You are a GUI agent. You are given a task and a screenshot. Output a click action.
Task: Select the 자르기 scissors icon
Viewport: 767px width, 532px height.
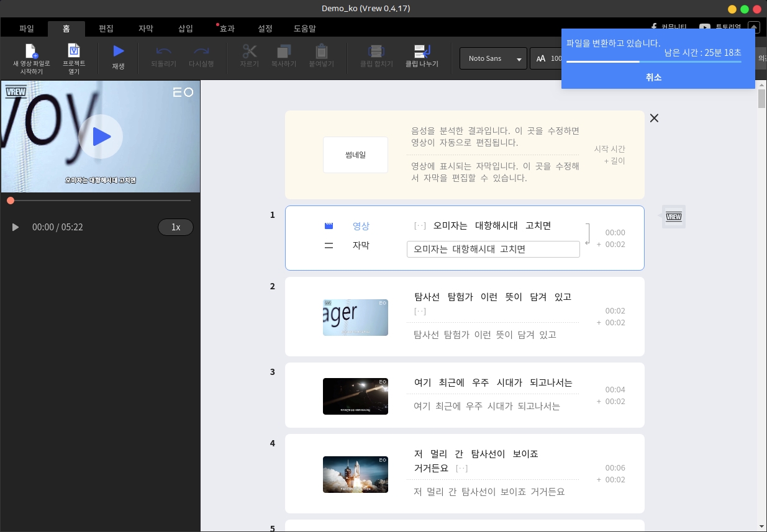coord(249,52)
